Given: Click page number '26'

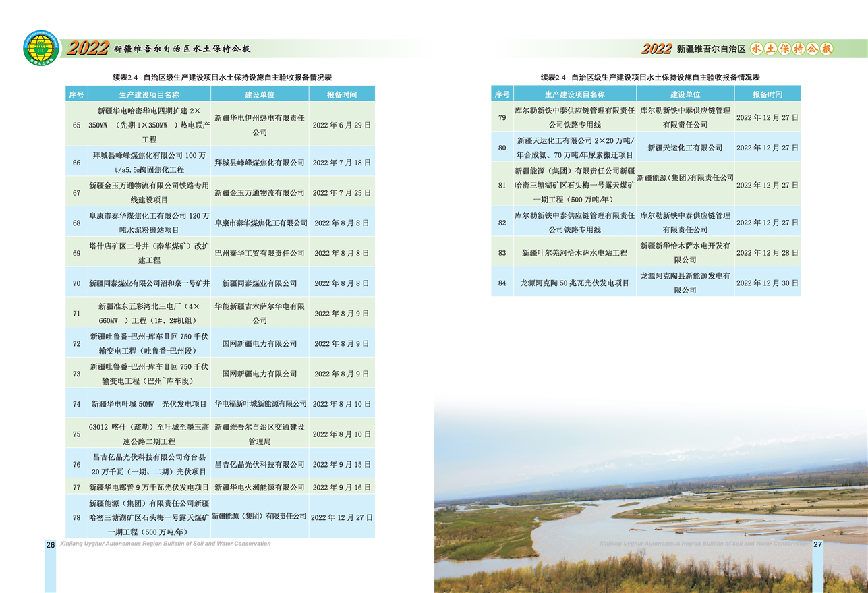Looking at the screenshot, I should click(x=50, y=545).
